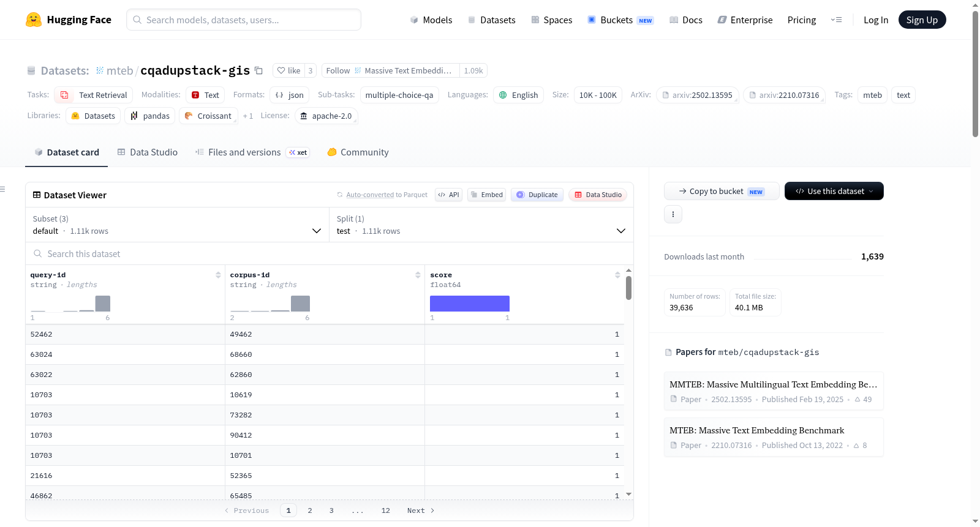Open Use this dataset dropdown
980x527 pixels.
tap(834, 191)
